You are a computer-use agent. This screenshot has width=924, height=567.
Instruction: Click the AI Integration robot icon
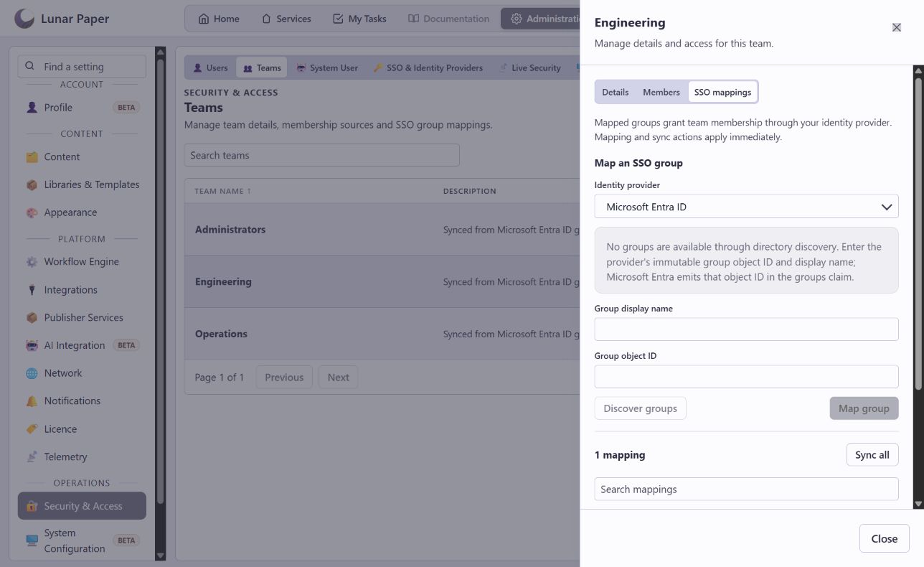coord(32,345)
